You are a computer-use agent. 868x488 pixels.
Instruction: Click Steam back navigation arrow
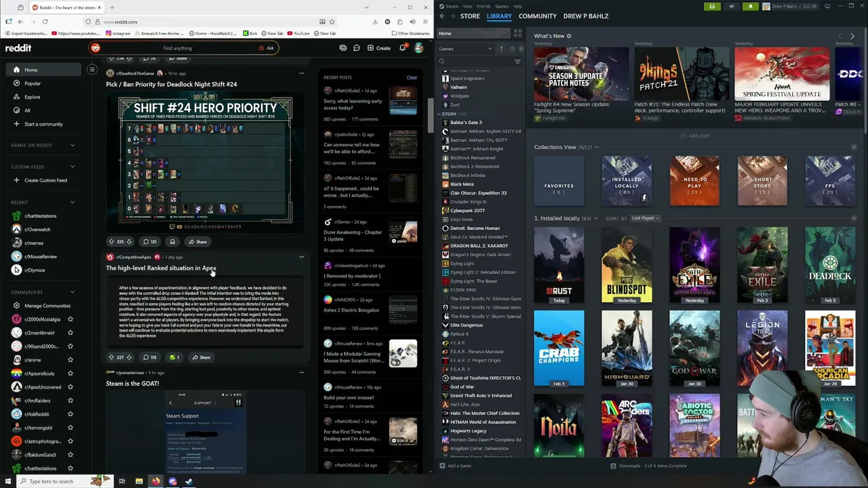click(x=442, y=16)
